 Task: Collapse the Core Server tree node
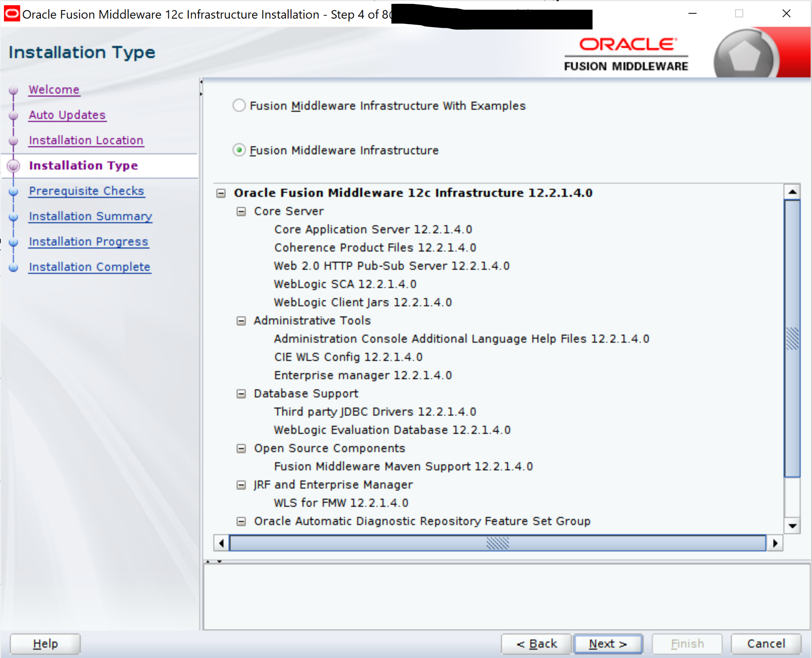(x=241, y=212)
